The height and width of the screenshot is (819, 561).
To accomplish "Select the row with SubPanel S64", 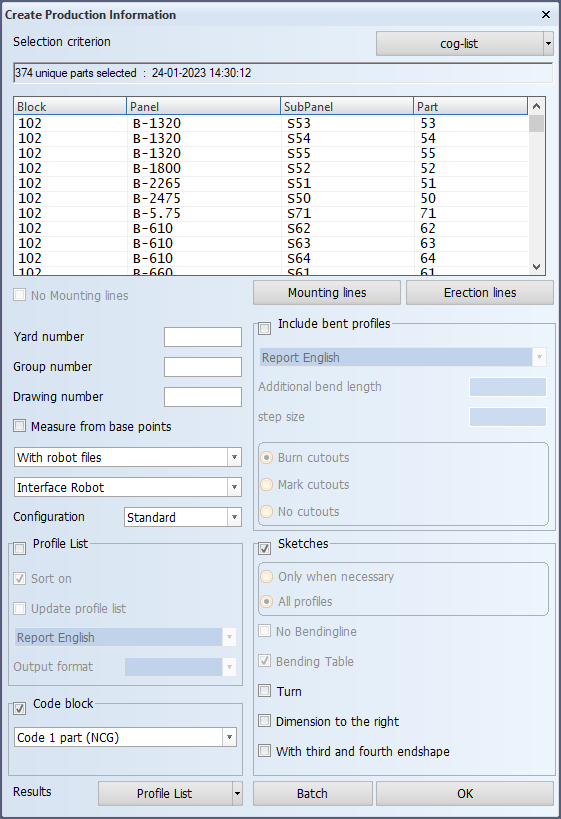I will [x=271, y=259].
